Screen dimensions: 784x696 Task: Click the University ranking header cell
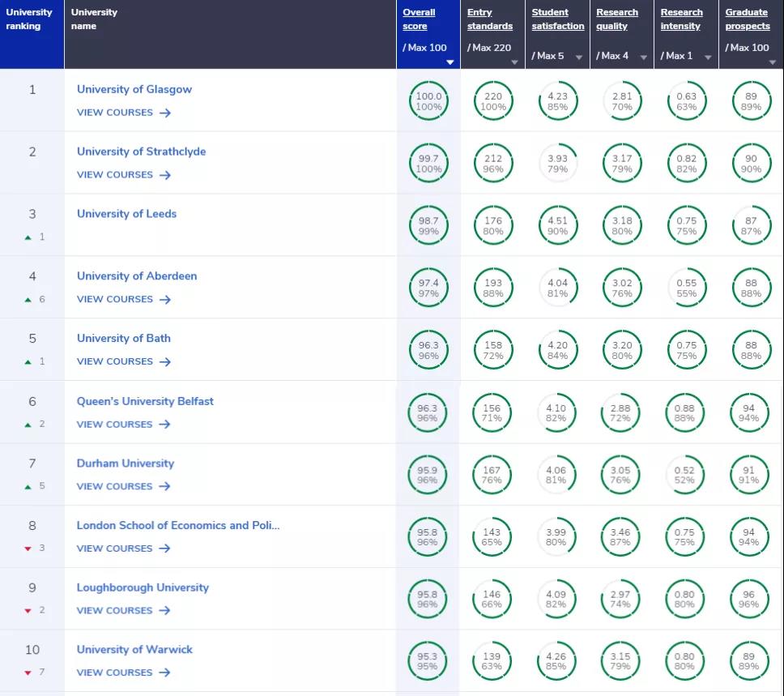click(x=31, y=19)
